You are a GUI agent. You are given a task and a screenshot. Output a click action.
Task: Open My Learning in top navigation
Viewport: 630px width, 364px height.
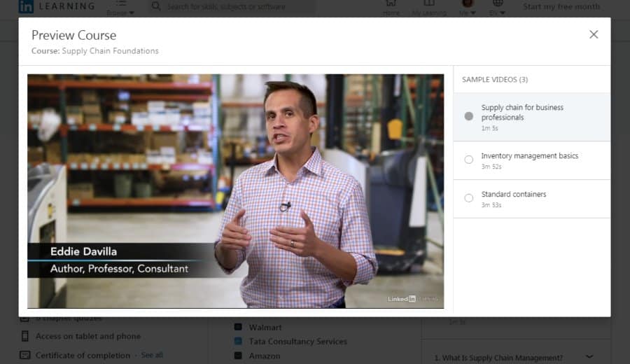point(429,8)
